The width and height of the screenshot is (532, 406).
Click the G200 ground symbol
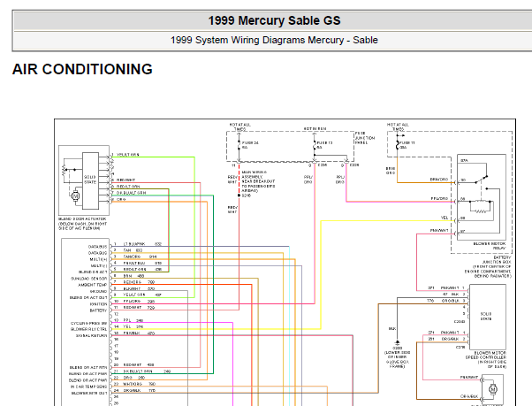pyautogui.click(x=398, y=343)
